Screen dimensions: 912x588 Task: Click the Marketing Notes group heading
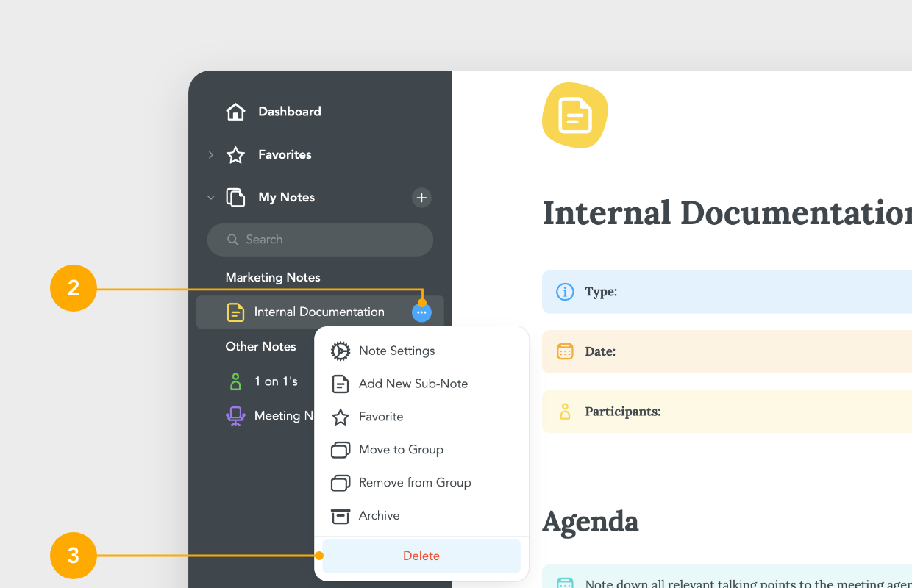(273, 278)
